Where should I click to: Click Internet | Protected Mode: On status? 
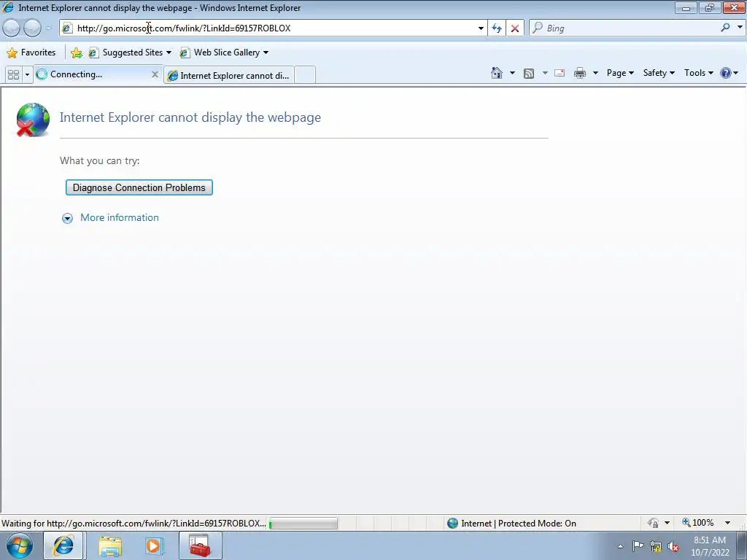click(x=511, y=524)
